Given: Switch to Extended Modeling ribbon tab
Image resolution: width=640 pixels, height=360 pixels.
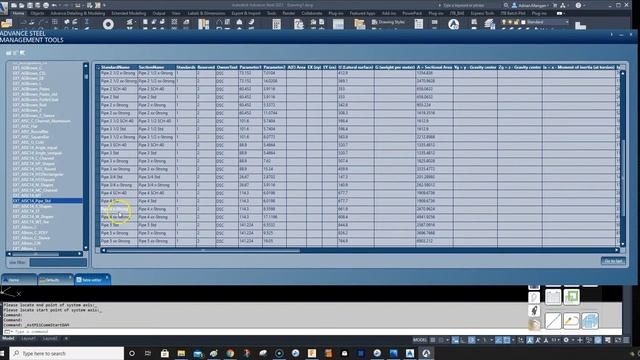Looking at the screenshot, I should point(129,13).
